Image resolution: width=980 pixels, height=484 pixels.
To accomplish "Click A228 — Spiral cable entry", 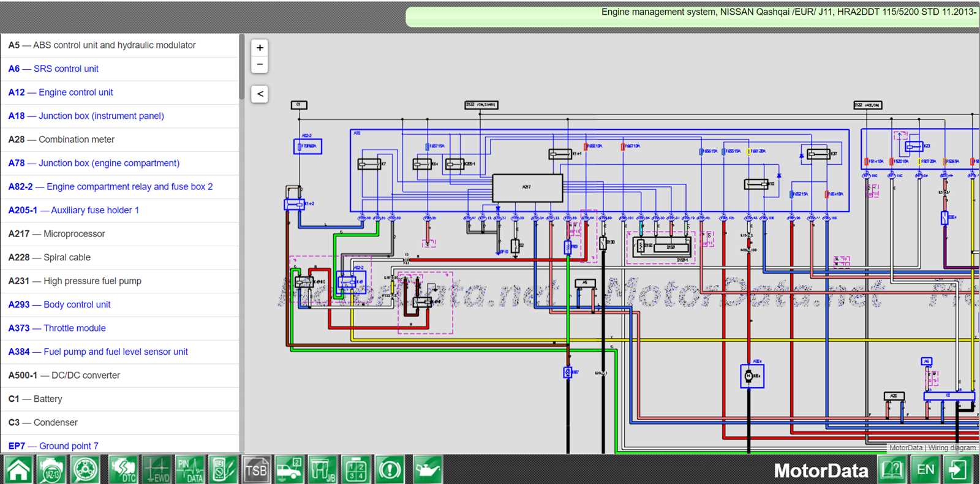I will click(x=119, y=257).
